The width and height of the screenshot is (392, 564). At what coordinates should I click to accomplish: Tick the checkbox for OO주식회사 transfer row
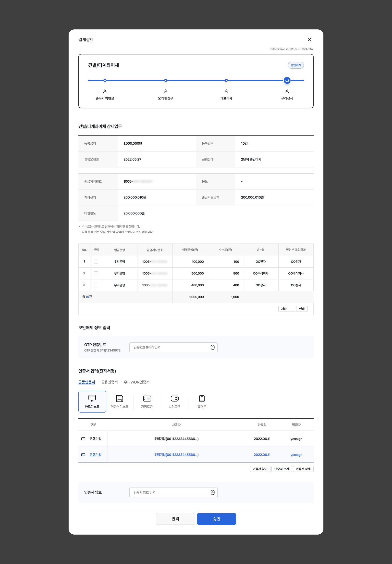pos(96,273)
